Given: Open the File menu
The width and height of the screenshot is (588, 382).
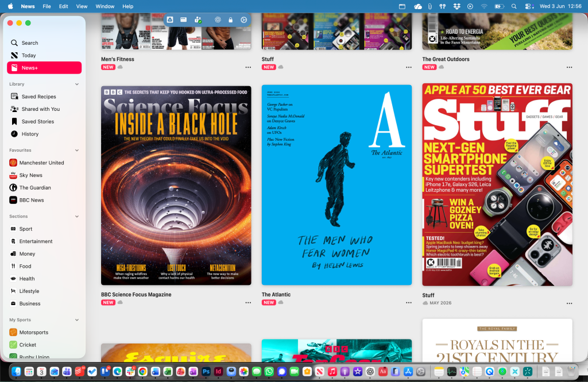Looking at the screenshot, I should pos(47,6).
